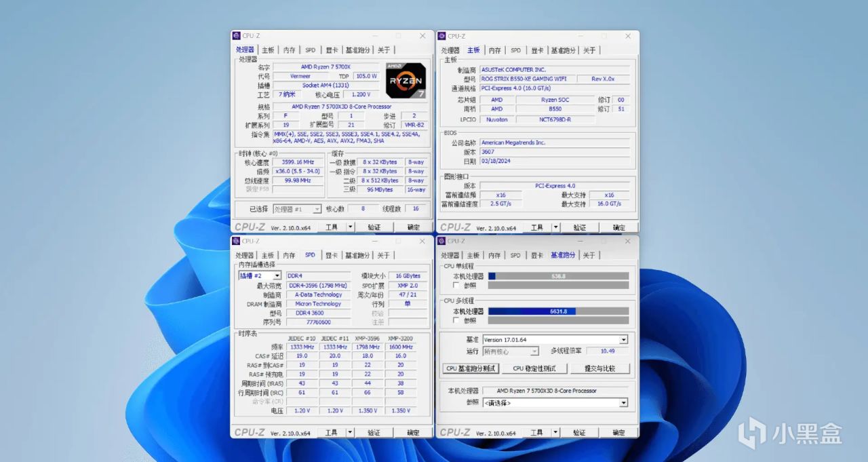
Task: Click the 三级 cache value 96 MBytes
Action: (380, 190)
